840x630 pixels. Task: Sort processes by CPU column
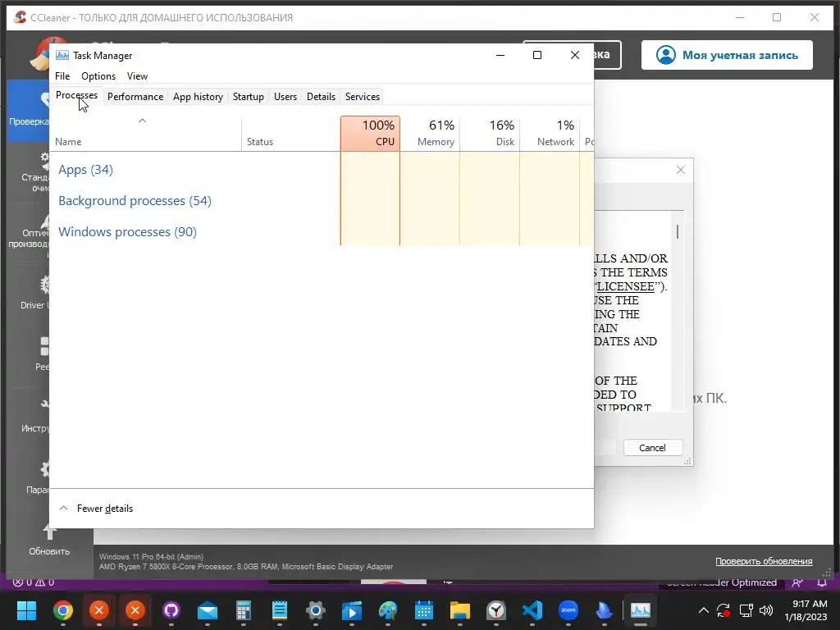[x=370, y=134]
